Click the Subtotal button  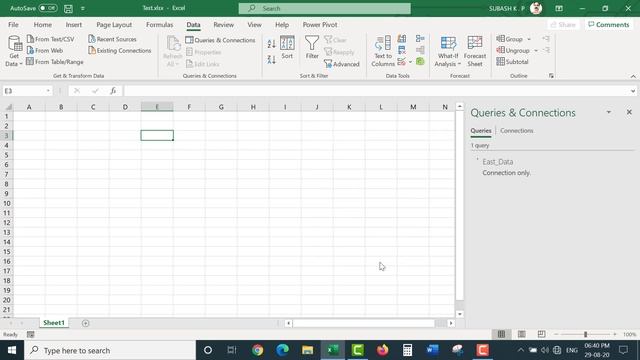[x=512, y=62]
